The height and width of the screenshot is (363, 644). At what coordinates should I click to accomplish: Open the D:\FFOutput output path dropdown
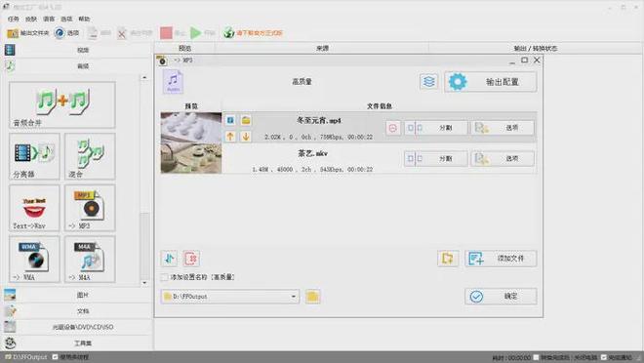coord(294,297)
